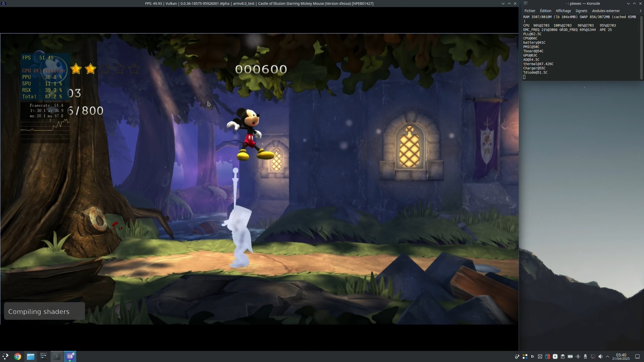Viewport: 644px width, 362px height.
Task: Open the Affichage menu in Konsole
Action: point(563,11)
